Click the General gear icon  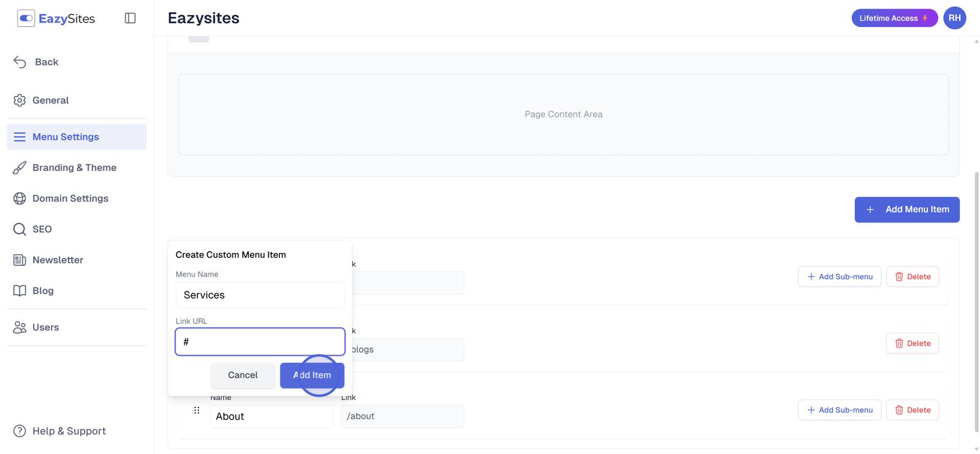click(20, 100)
